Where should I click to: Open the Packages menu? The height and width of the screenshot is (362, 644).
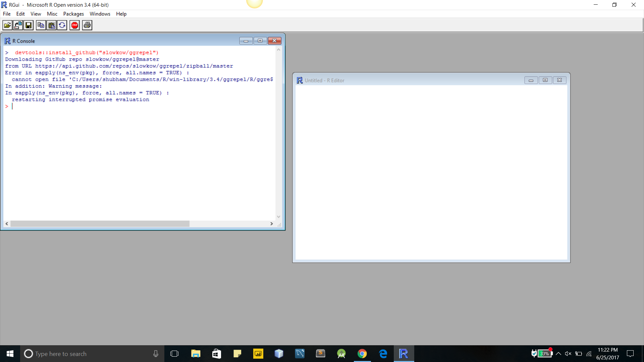(x=73, y=14)
